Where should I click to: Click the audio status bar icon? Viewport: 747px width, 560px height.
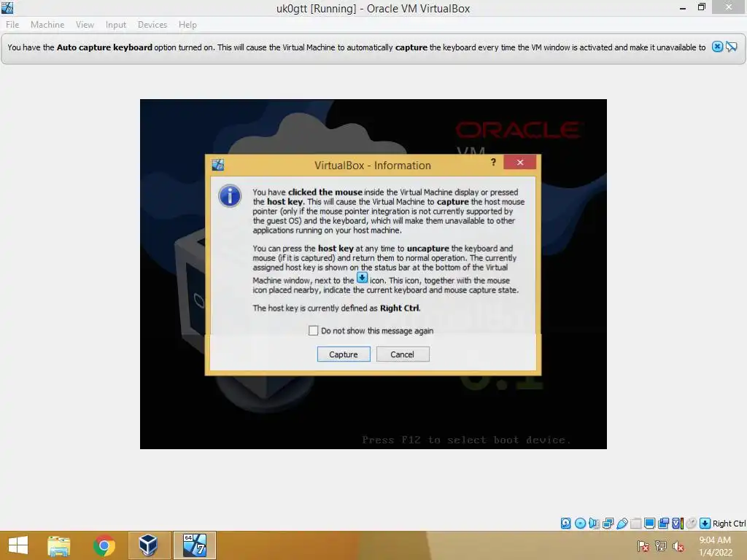(594, 524)
